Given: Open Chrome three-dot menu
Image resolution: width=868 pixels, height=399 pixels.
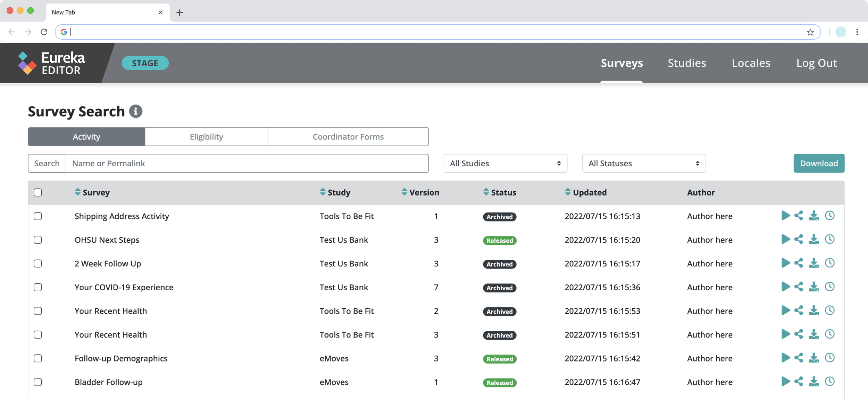Looking at the screenshot, I should pyautogui.click(x=857, y=32).
